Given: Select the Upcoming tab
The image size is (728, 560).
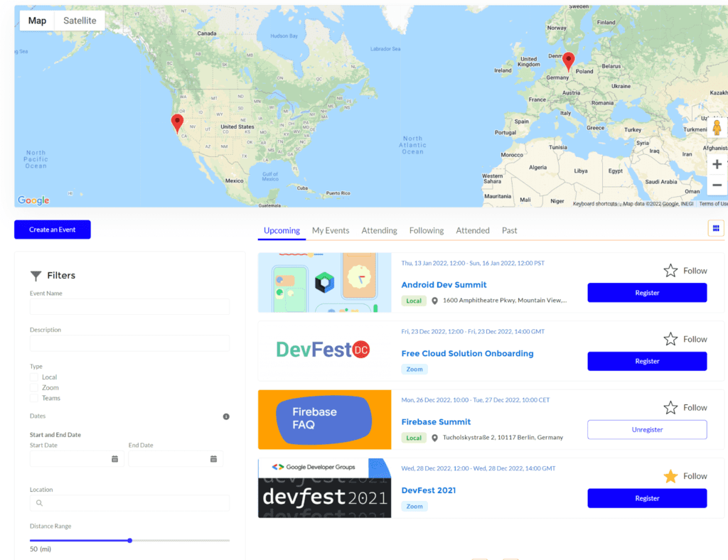Looking at the screenshot, I should (x=282, y=230).
